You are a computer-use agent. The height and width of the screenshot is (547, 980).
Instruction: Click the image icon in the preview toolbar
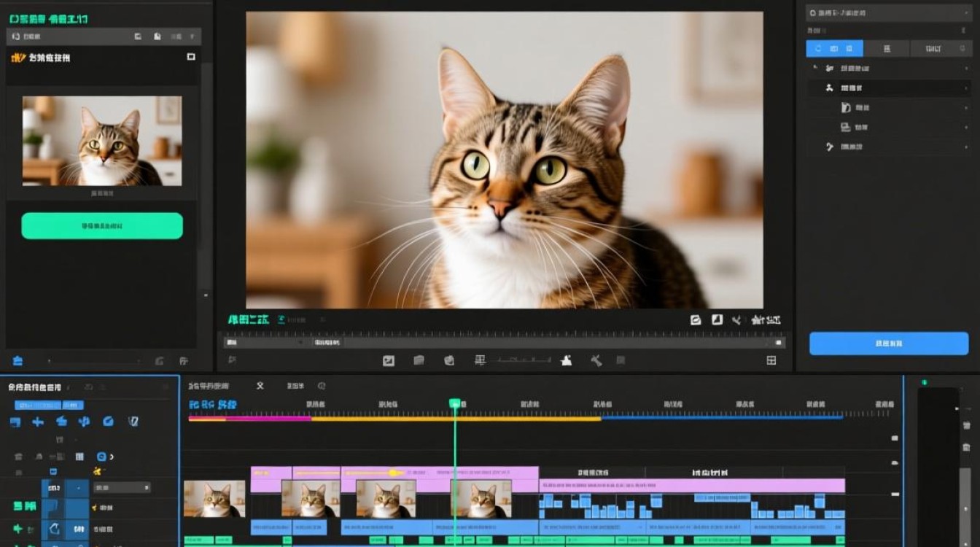pos(389,360)
